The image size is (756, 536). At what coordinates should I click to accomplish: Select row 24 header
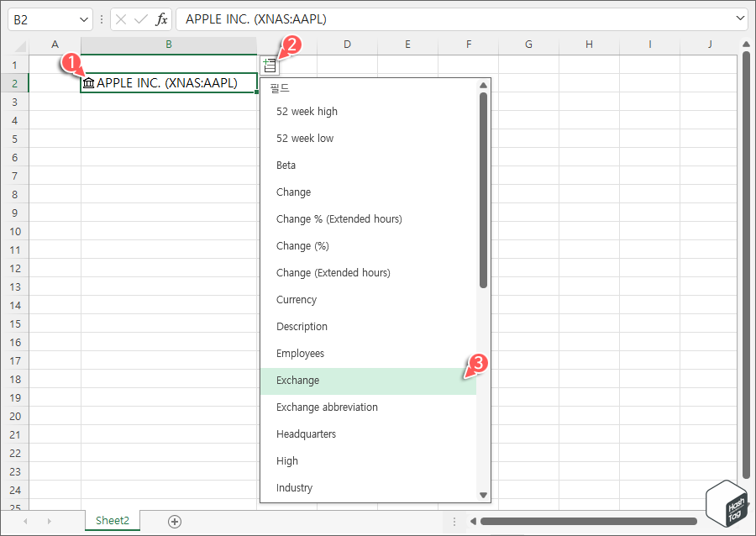[x=15, y=490]
